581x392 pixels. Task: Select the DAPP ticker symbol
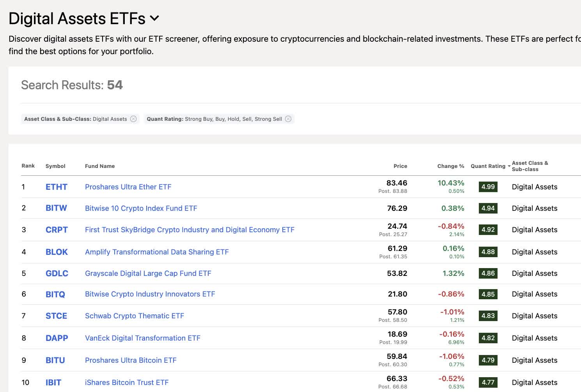pos(57,338)
